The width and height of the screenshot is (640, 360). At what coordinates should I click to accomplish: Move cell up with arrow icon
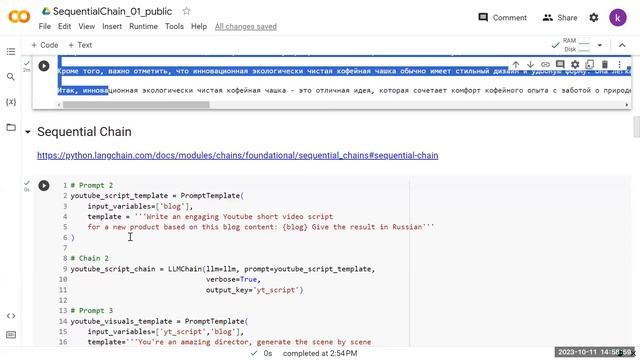[516, 64]
